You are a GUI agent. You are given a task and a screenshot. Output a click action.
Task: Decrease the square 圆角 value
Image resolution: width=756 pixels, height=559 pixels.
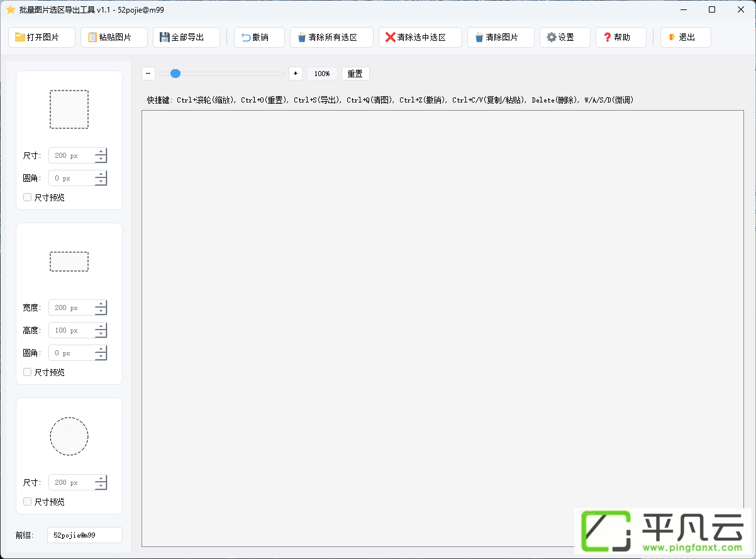point(101,182)
